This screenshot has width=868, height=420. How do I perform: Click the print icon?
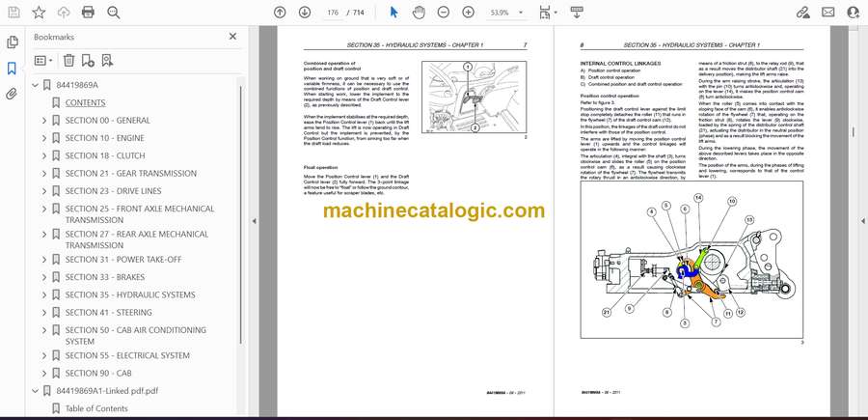click(89, 13)
